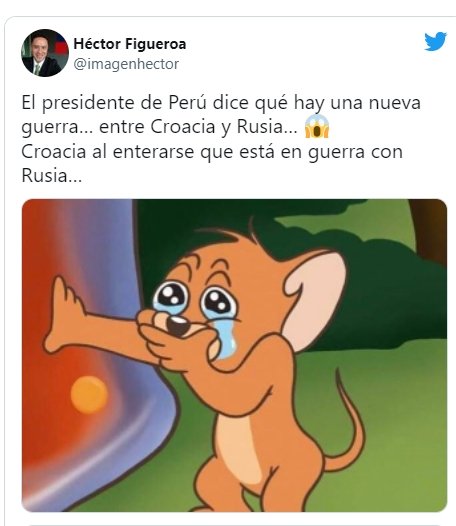456x526 pixels.
Task: Click Jerry's black nose in the meme
Action: [x=178, y=326]
